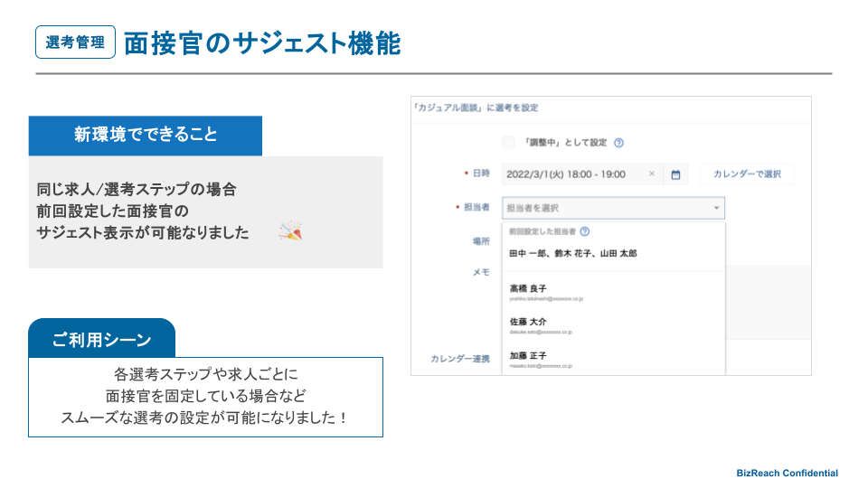
Task: Open help icon next to 「調整中」として設定
Action: 618,143
